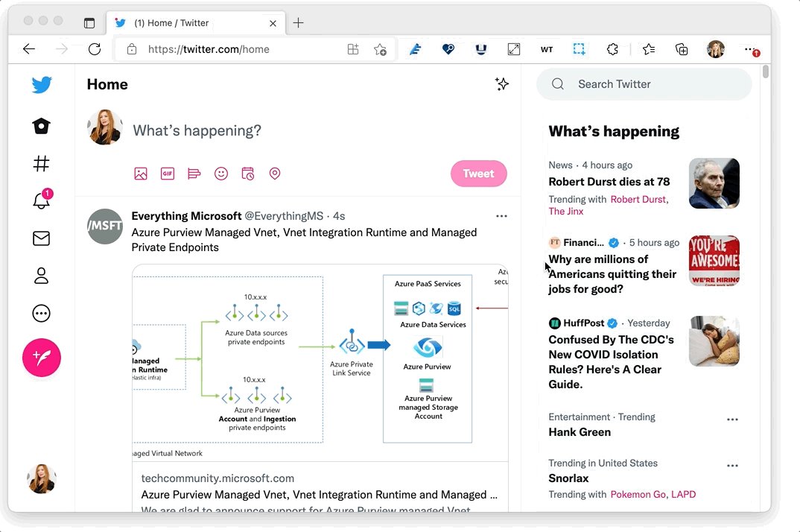Open more options for Snorlax trend
The height and width of the screenshot is (532, 800).
(732, 466)
